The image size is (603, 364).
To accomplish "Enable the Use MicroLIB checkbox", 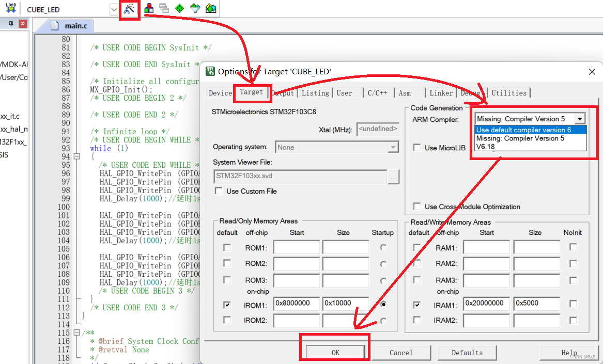I will click(x=417, y=148).
